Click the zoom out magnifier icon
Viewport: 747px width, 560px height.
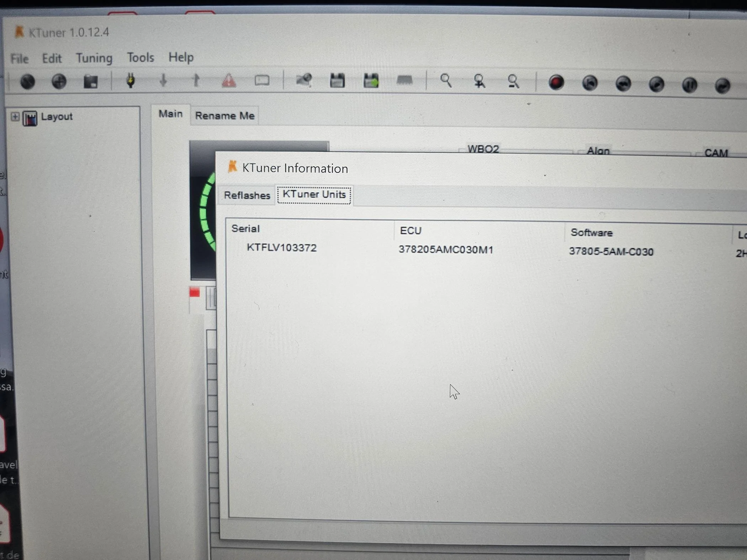click(513, 81)
